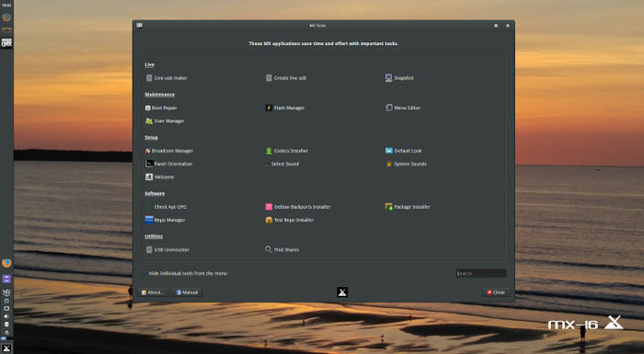Open Flash Manager
The height and width of the screenshot is (354, 644).
[284, 108]
